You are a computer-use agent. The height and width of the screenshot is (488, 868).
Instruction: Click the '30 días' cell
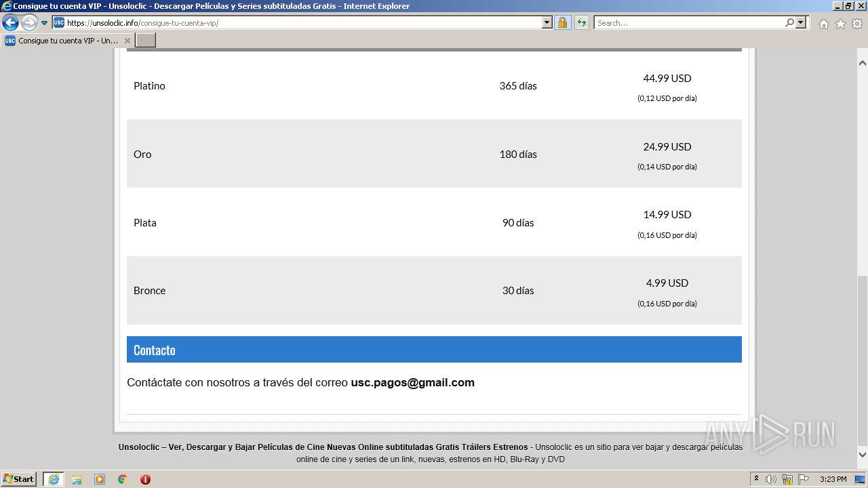[518, 291]
